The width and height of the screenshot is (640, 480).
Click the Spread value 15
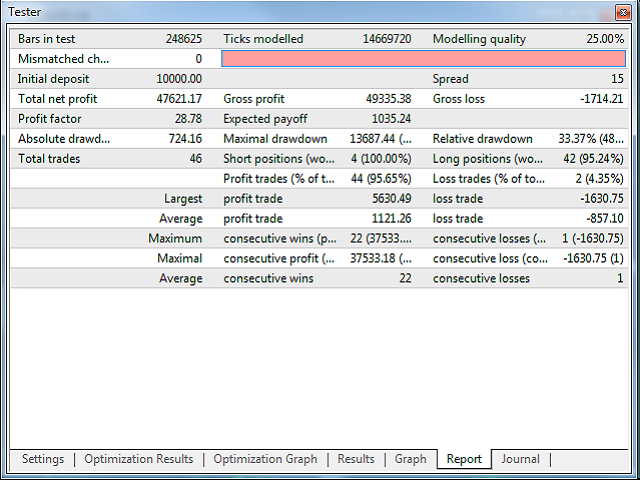pyautogui.click(x=616, y=79)
